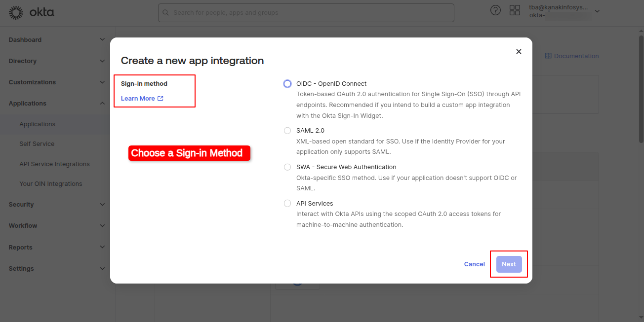Viewport: 644px width, 322px height.
Task: Click the Security menu label
Action: coord(21,205)
